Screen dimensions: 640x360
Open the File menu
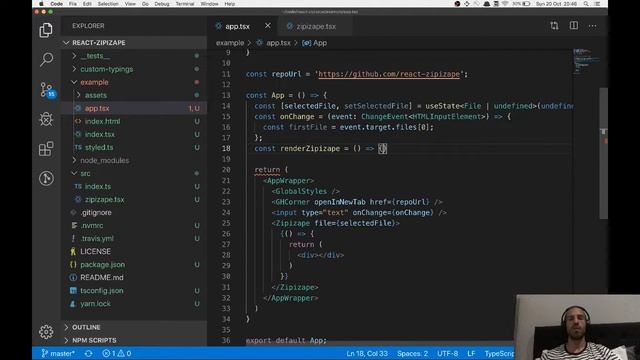pos(73,4)
